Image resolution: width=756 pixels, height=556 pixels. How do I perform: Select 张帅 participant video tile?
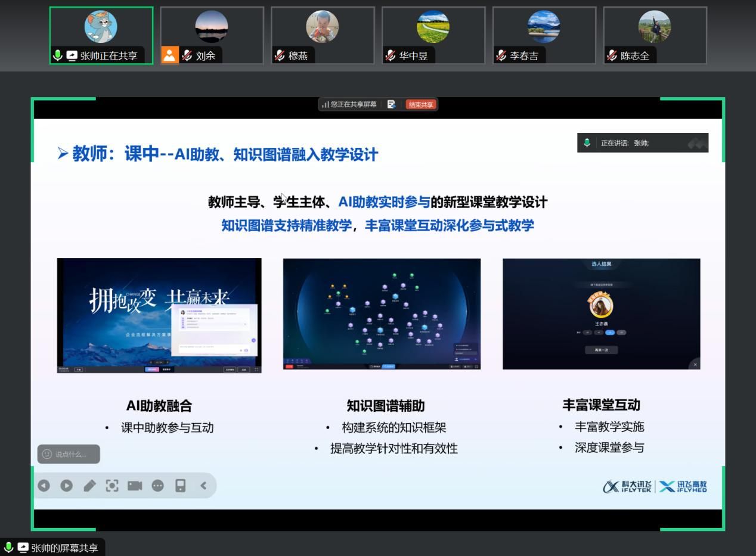(x=101, y=35)
